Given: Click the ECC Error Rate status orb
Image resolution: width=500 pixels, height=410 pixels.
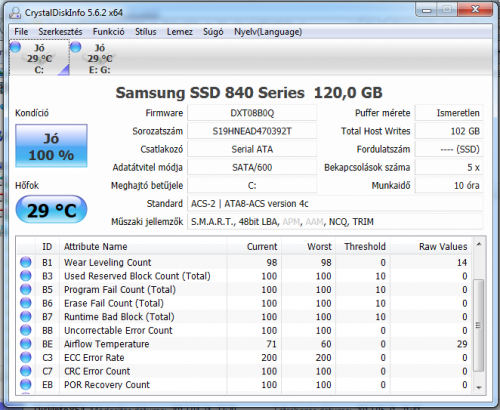Looking at the screenshot, I should click(26, 357).
